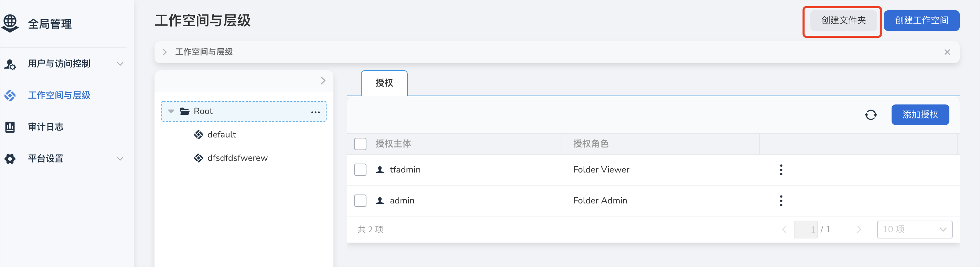Click the page number input field
Screen dimensions: 980x267
(x=806, y=230)
